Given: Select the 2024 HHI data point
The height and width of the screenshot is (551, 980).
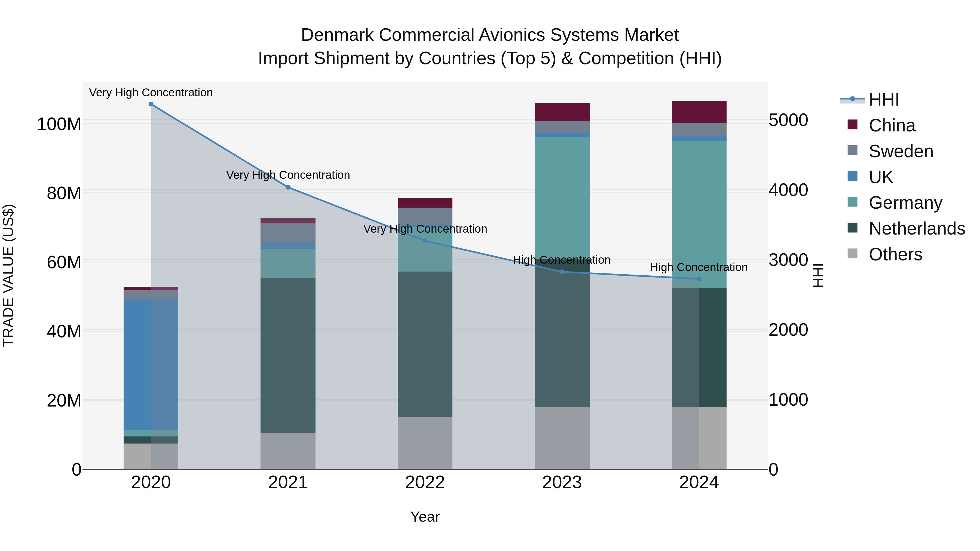Looking at the screenshot, I should pyautogui.click(x=699, y=279).
